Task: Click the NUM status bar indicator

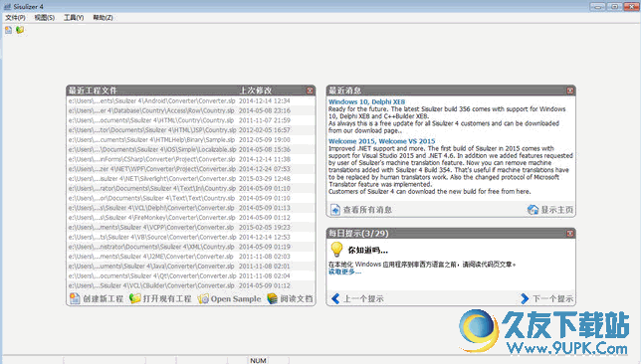Action: tap(258, 361)
